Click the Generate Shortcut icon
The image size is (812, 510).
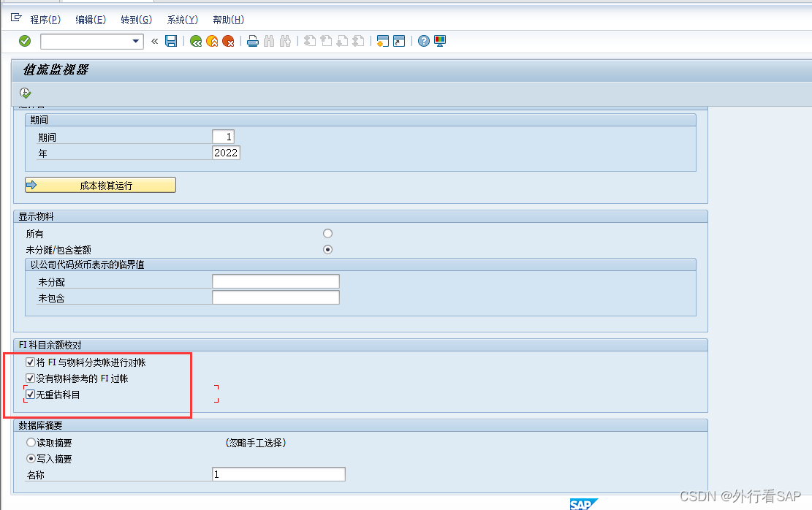click(399, 41)
